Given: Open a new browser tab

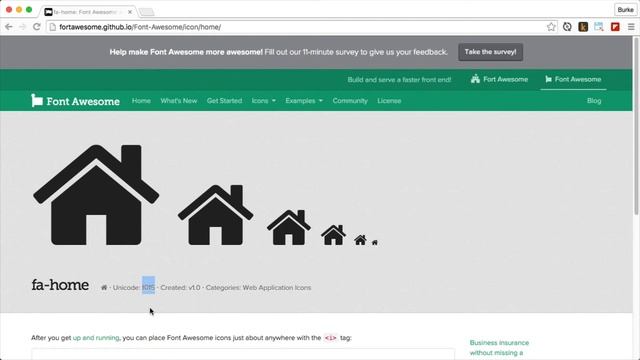Looking at the screenshot, I should (147, 12).
